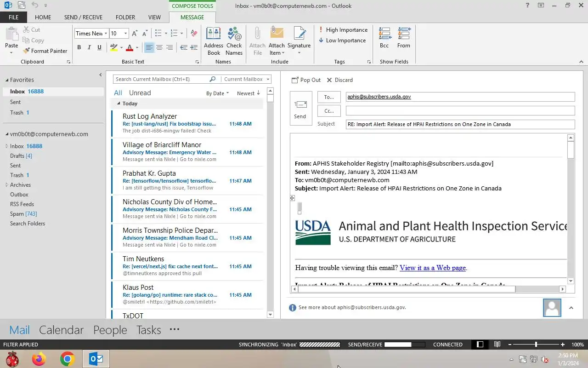Grow the font size
The width and height of the screenshot is (588, 368).
(135, 33)
